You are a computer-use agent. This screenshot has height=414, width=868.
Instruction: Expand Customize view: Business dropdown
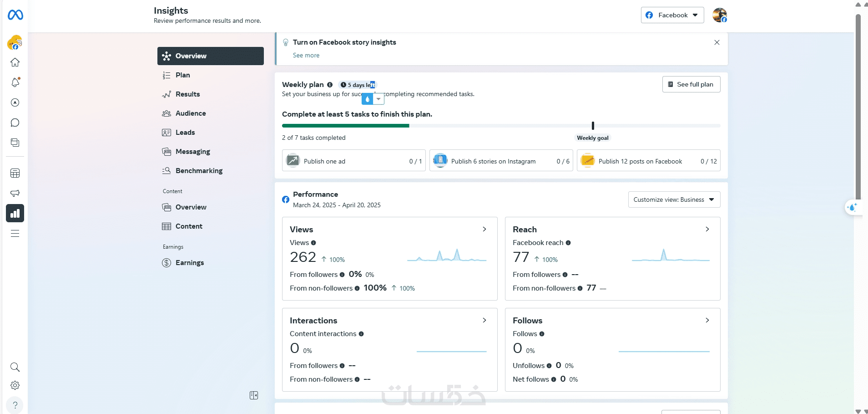point(674,199)
